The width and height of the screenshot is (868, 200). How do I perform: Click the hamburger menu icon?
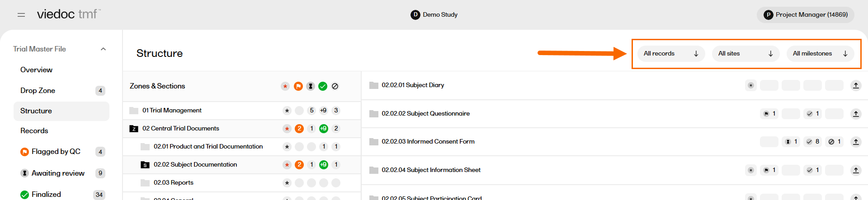[21, 15]
